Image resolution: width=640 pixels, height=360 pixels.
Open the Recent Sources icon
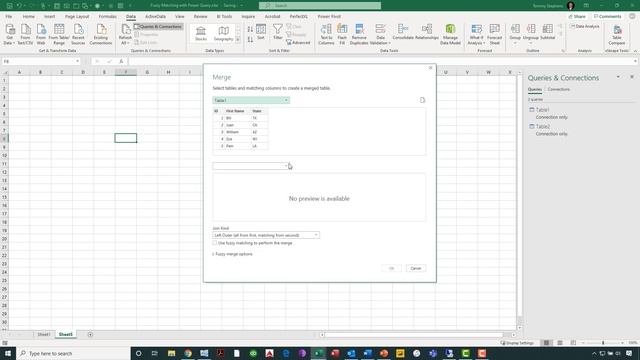[78, 34]
